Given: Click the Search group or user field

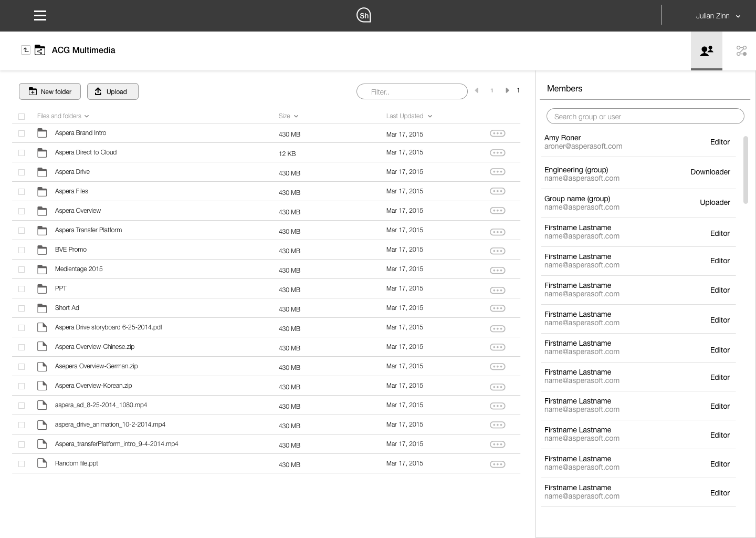Looking at the screenshot, I should click(645, 116).
